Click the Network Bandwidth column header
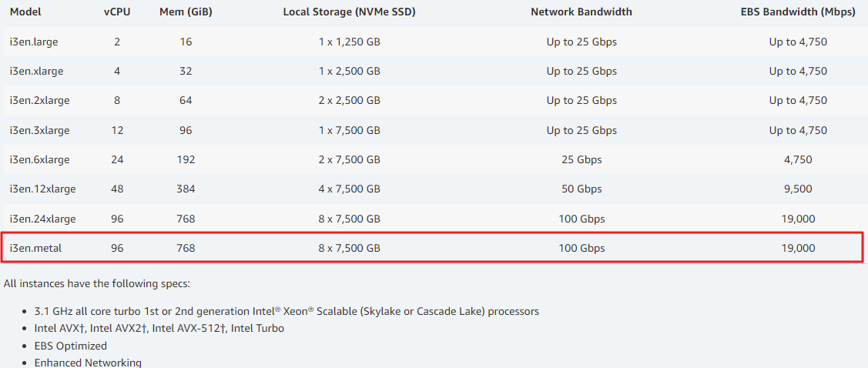 581,12
